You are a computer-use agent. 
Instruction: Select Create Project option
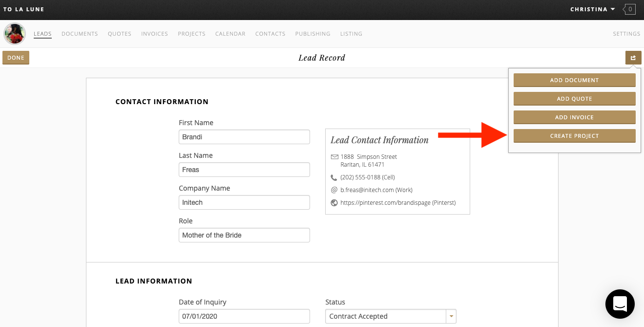(x=574, y=136)
